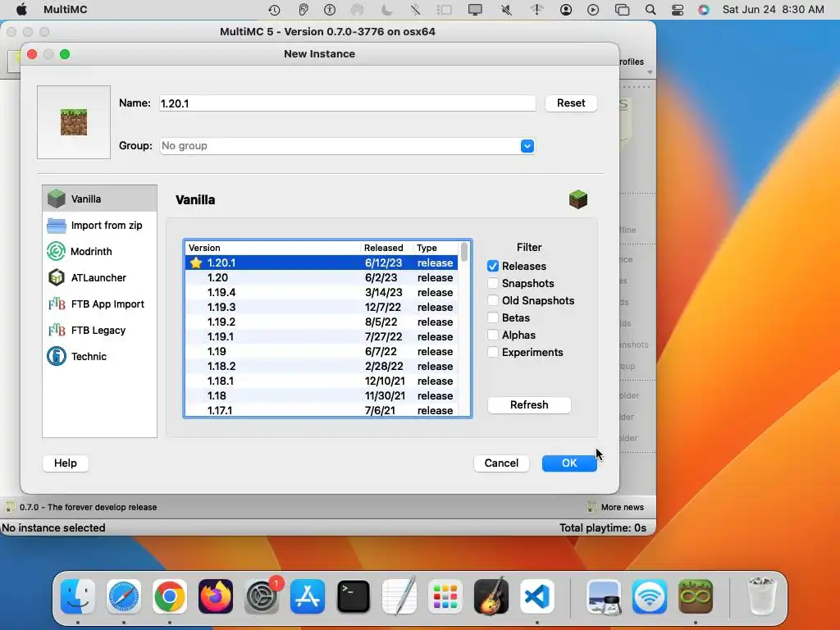The height and width of the screenshot is (630, 840).
Task: Launch Firefox from the dock
Action: pyautogui.click(x=216, y=596)
